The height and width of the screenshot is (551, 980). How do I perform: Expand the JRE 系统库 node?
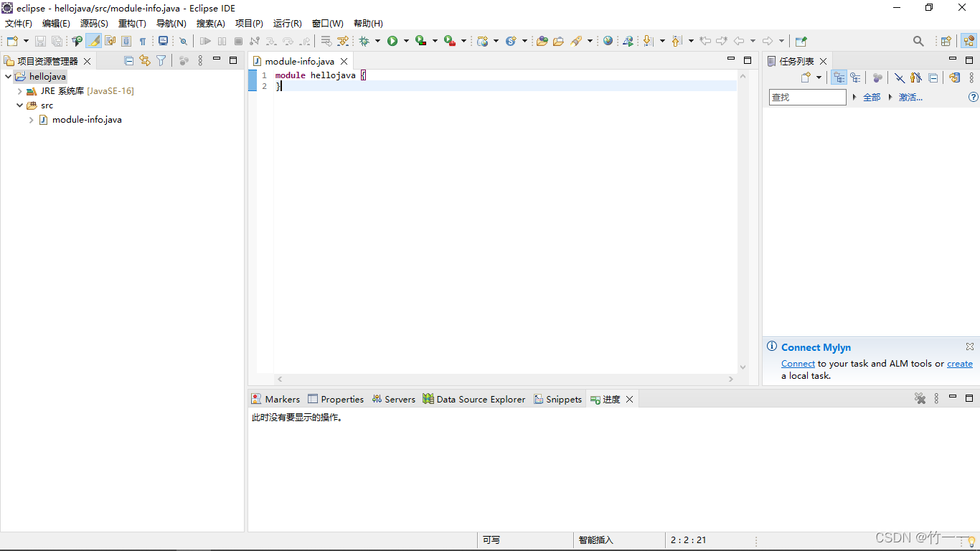(20, 91)
